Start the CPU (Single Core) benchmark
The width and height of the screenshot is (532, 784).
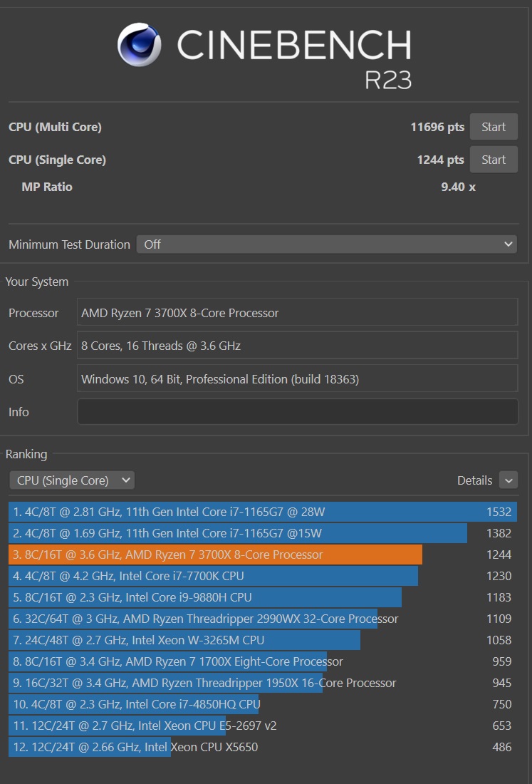point(494,159)
